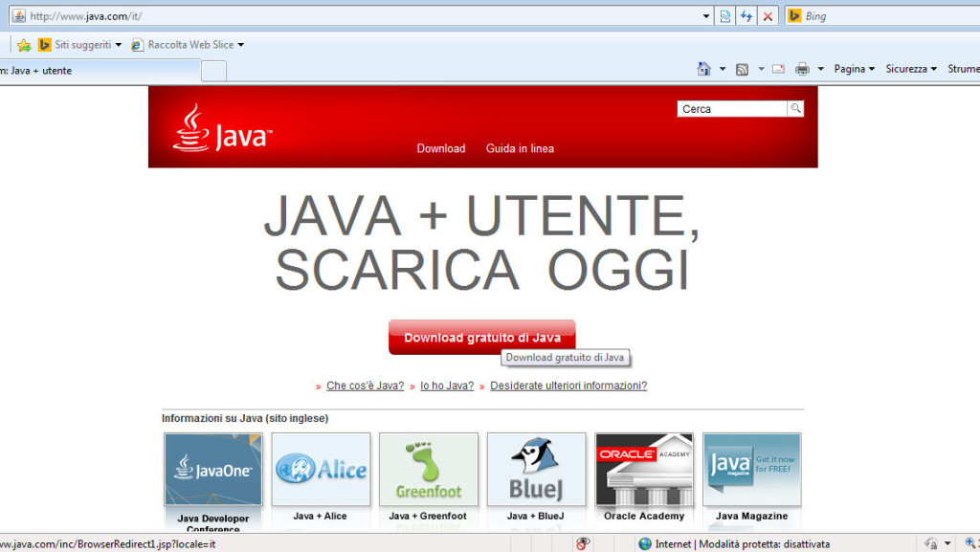Open the Sicurezza menu
The width and height of the screenshot is (980, 552).
click(x=911, y=69)
